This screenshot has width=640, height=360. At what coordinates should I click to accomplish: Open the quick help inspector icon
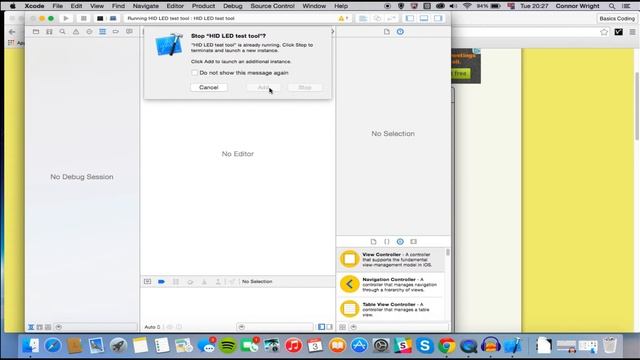(x=400, y=31)
